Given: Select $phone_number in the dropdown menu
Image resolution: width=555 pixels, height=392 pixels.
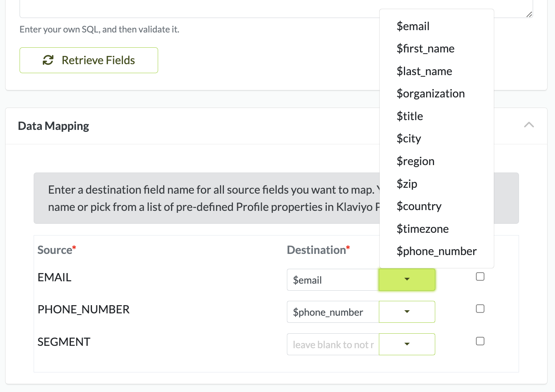Looking at the screenshot, I should pyautogui.click(x=436, y=251).
